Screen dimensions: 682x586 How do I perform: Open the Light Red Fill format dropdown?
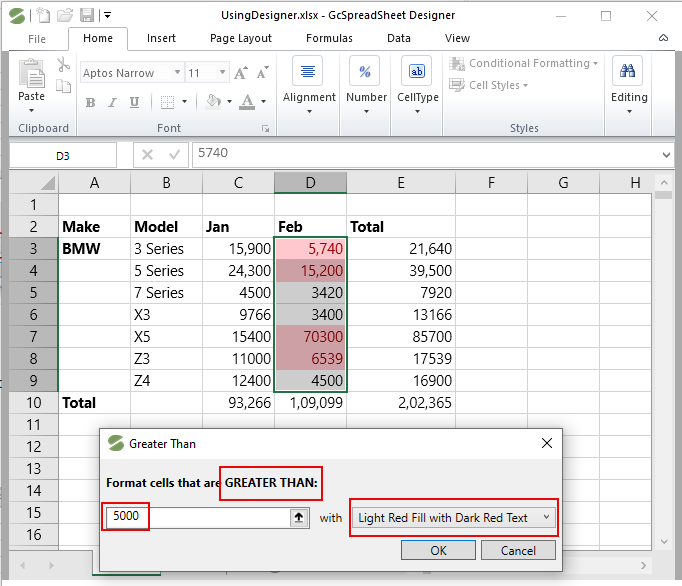pos(453,518)
